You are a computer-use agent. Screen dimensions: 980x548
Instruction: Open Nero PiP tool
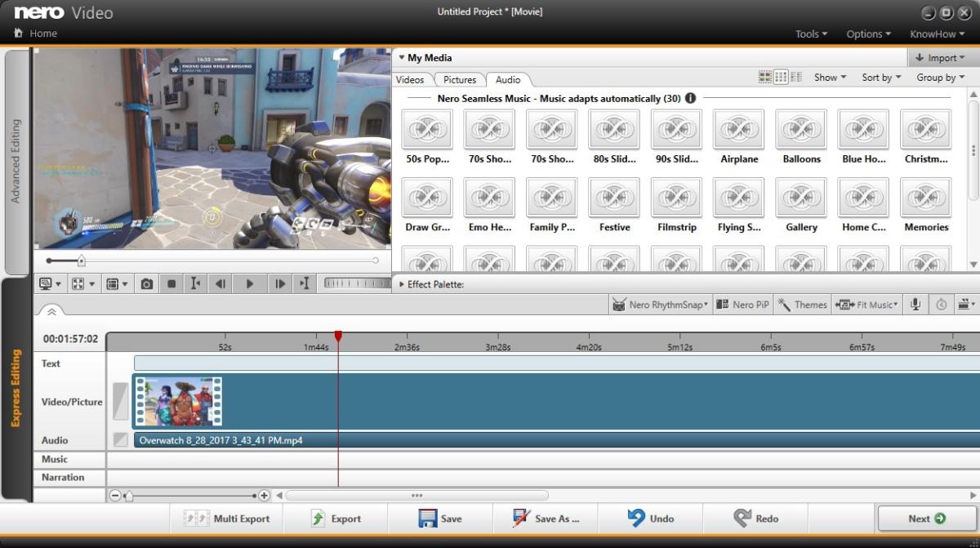(742, 305)
